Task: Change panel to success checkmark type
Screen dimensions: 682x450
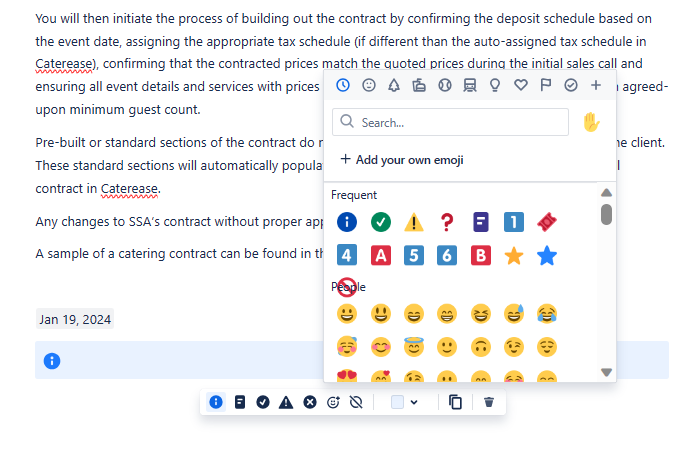Action: [x=263, y=402]
